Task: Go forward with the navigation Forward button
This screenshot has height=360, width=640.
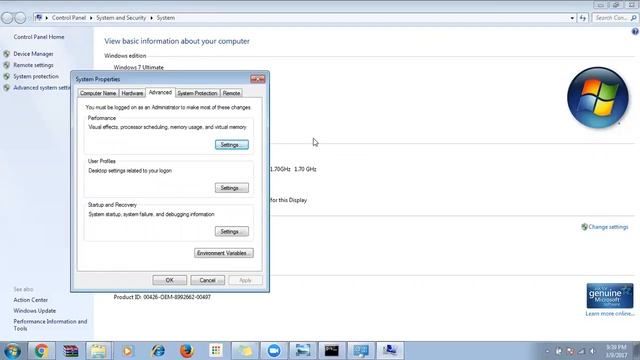Action: click(20, 18)
